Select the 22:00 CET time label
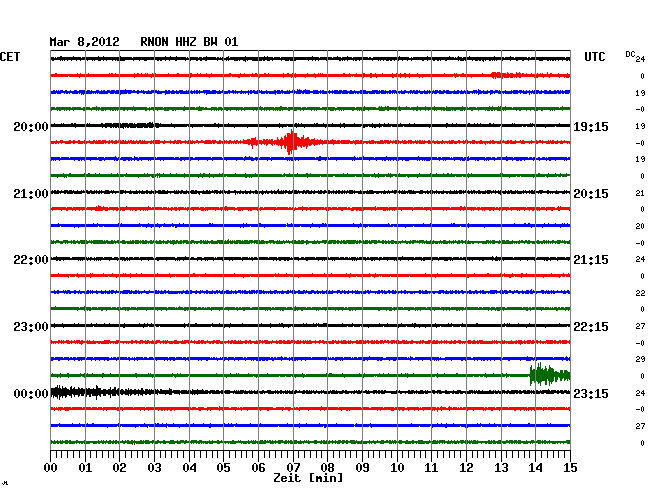Viewport: 650px width, 494px height. click(x=31, y=260)
